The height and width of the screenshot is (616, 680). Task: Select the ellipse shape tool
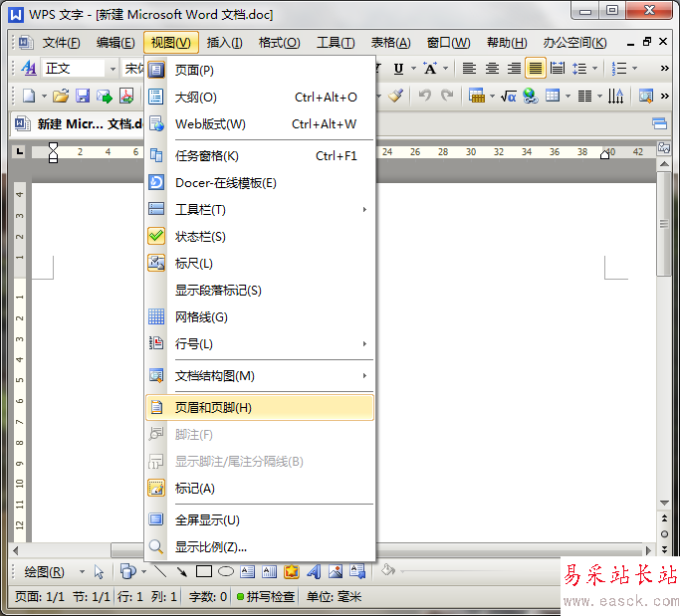pos(226,571)
